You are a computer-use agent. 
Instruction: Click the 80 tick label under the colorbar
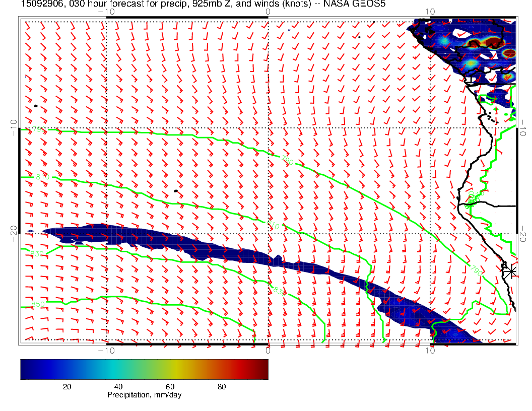point(221,386)
